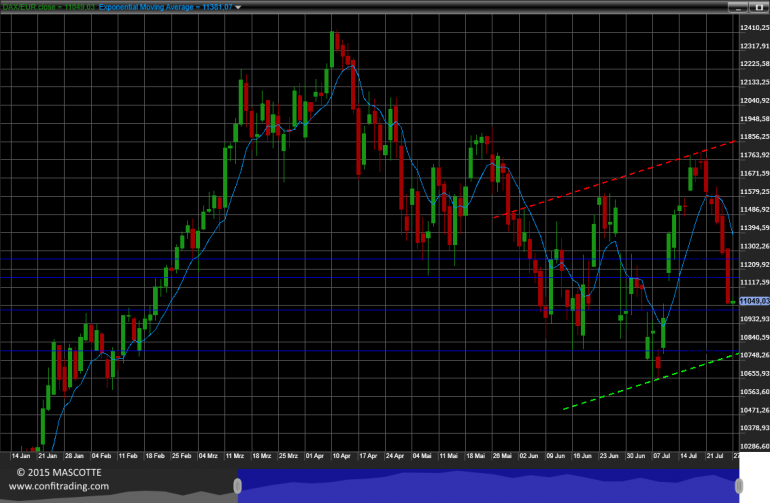Click the 07 Jul date label

[x=661, y=456]
